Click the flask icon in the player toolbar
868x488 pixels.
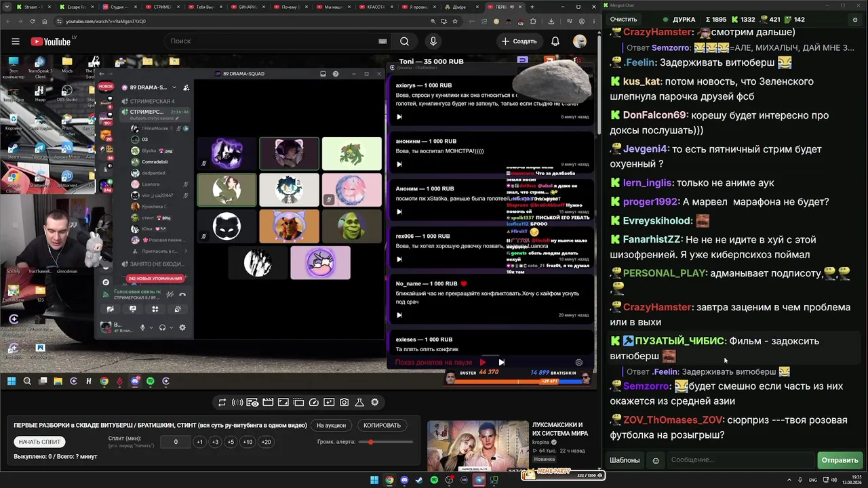[x=360, y=403]
